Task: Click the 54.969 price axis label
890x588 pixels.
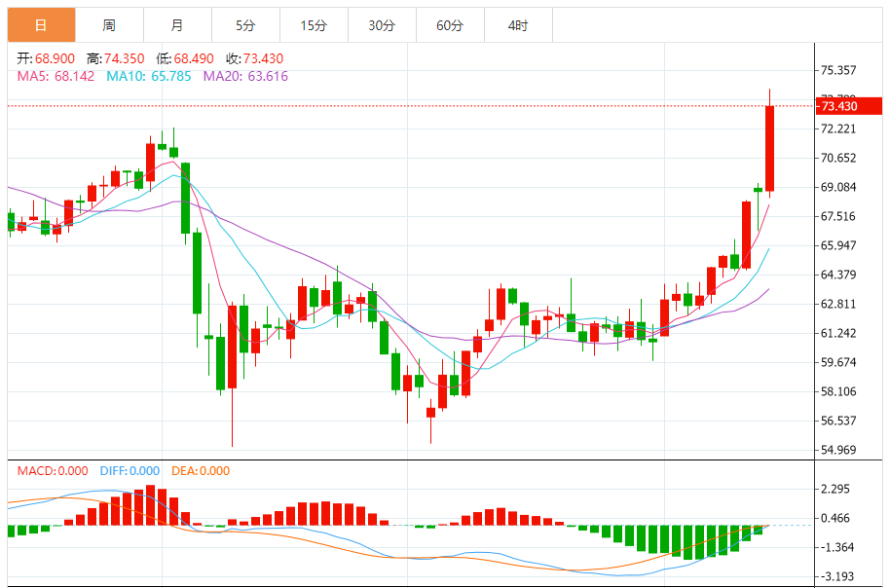Action: click(x=838, y=450)
